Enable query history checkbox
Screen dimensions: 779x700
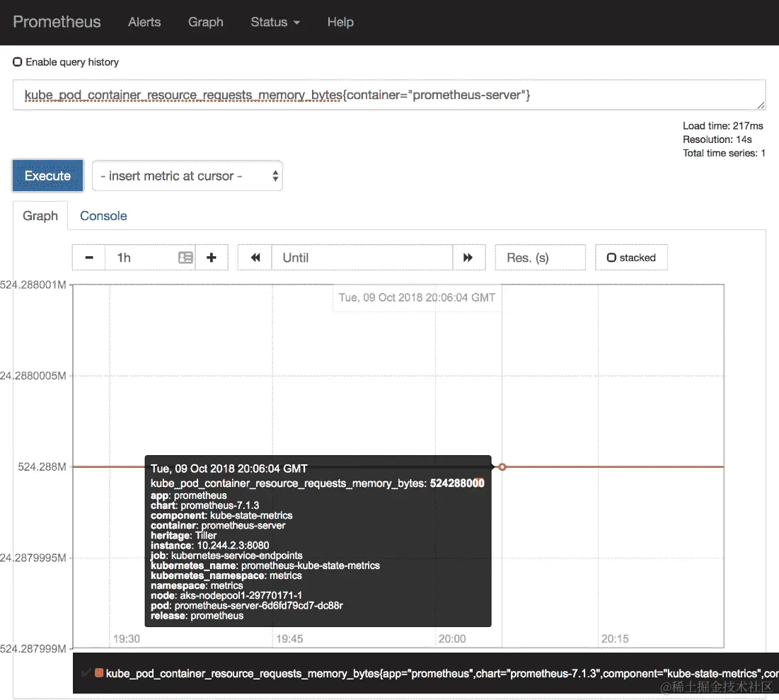pyautogui.click(x=18, y=62)
